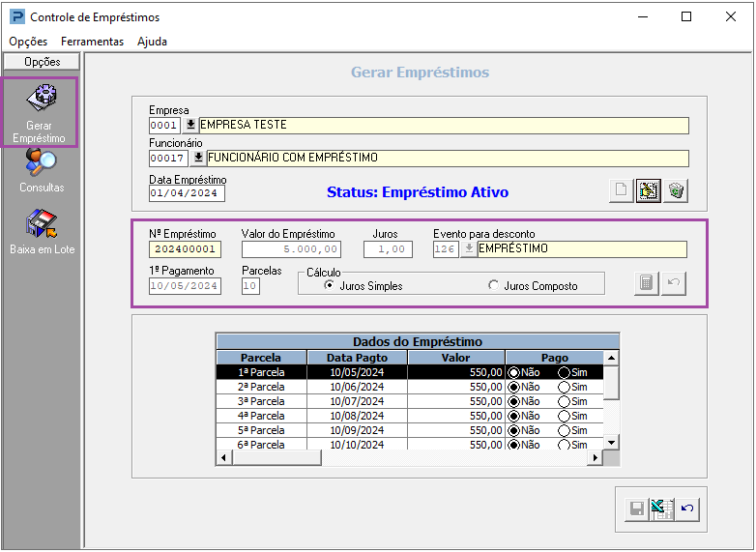Click the Juros field 1,00

388,249
